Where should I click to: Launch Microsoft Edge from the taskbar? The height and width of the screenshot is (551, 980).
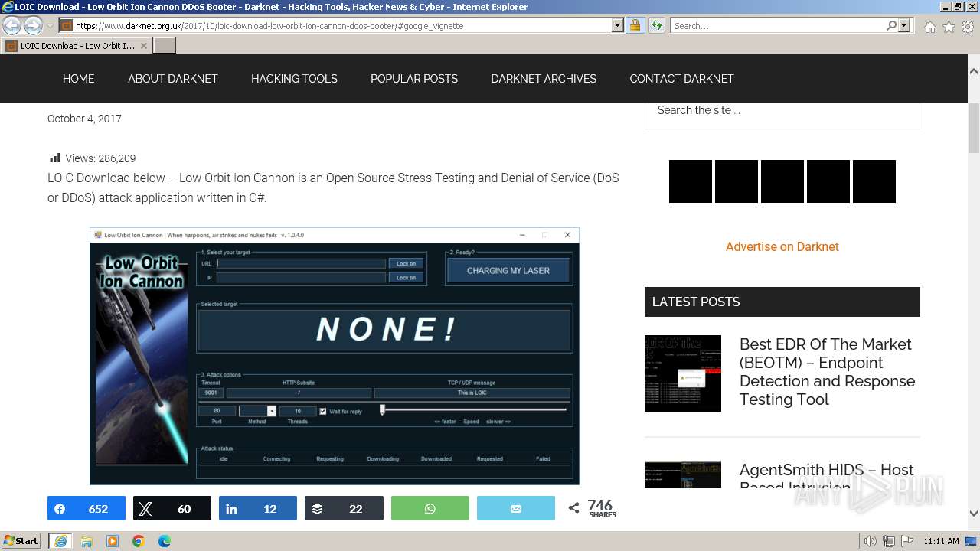165,541
